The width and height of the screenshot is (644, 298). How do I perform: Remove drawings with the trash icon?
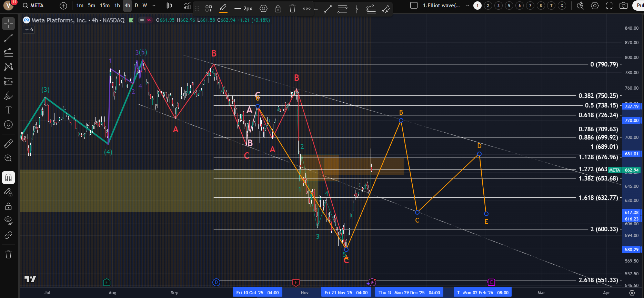(8, 254)
